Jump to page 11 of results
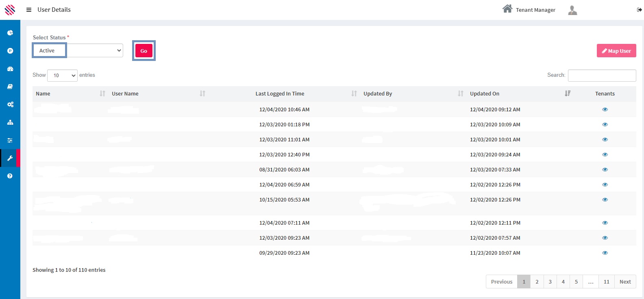Screen dimensions: 644x299 tap(606, 282)
